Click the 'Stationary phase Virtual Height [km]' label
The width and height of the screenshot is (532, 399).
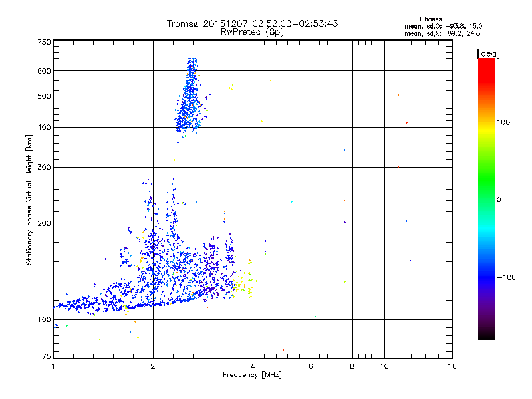pos(29,199)
